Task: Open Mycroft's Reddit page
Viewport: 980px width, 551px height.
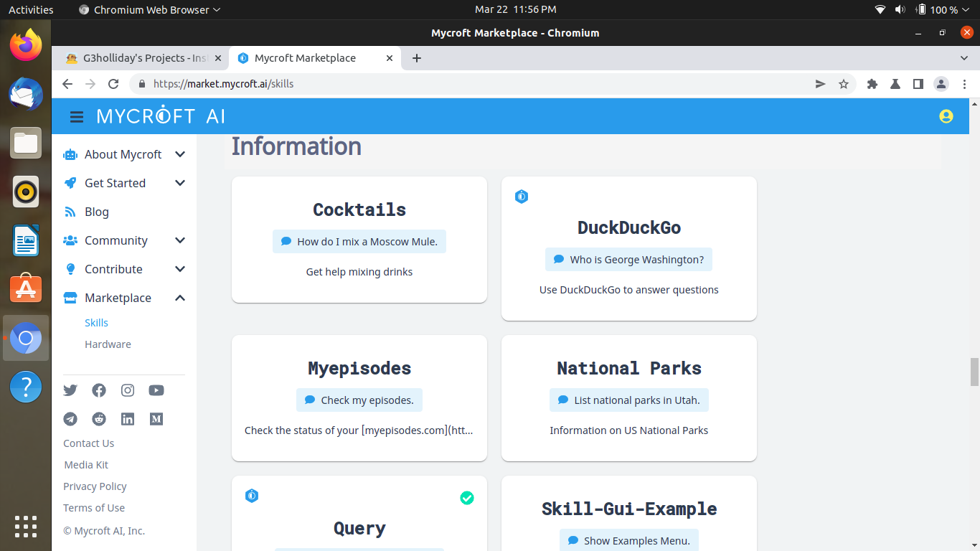Action: (99, 419)
